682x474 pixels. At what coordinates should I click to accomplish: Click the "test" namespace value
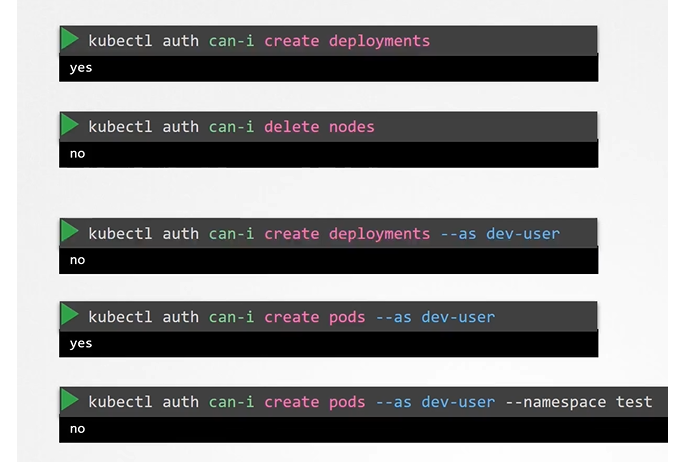click(x=634, y=402)
